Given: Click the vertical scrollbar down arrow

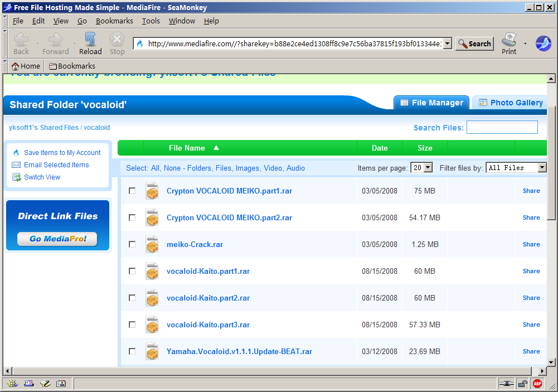Looking at the screenshot, I should pyautogui.click(x=551, y=362).
